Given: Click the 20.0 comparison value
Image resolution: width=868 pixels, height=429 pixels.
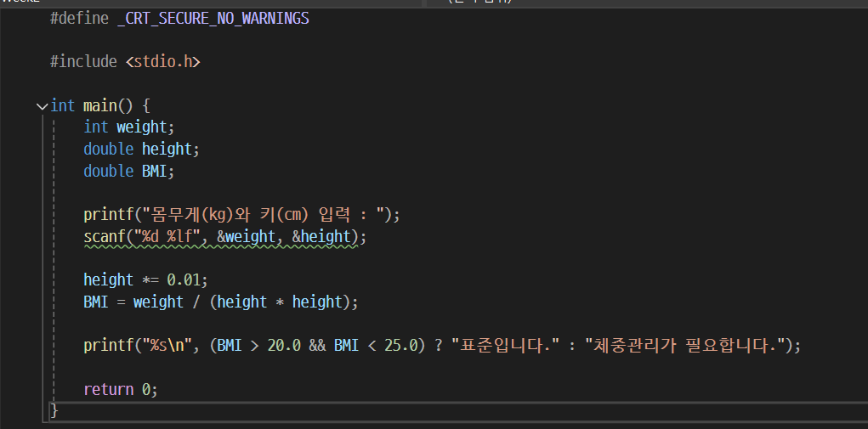Looking at the screenshot, I should (x=284, y=346).
